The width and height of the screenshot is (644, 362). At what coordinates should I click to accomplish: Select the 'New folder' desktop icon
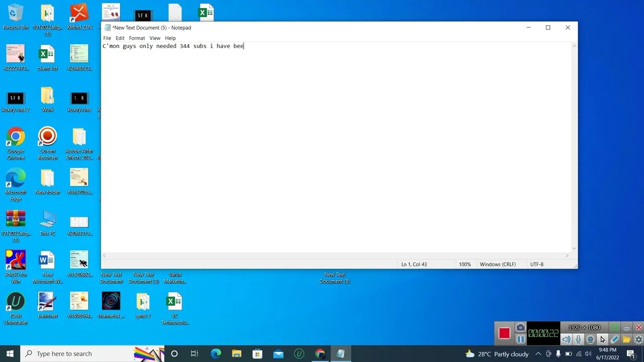pyautogui.click(x=47, y=182)
